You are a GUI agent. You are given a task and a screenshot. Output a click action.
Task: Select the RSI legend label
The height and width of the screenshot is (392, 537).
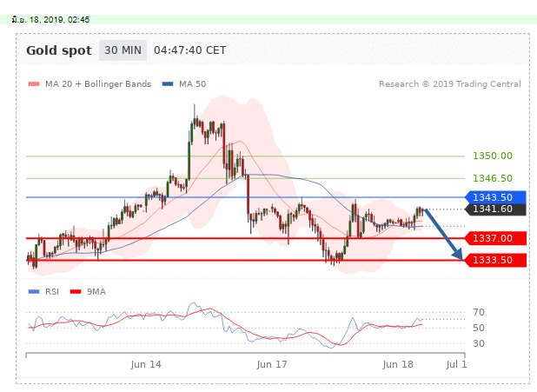point(52,291)
